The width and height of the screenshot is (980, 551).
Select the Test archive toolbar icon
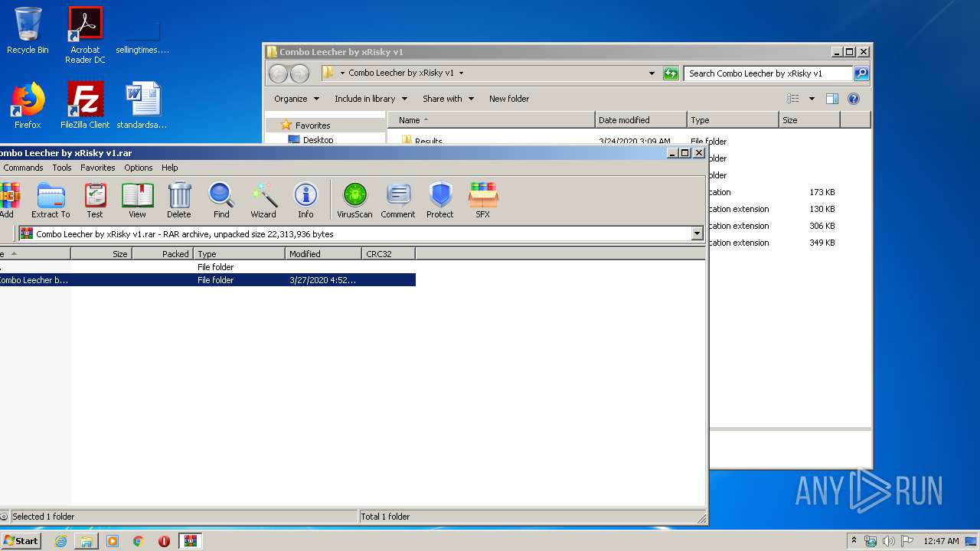pyautogui.click(x=95, y=201)
